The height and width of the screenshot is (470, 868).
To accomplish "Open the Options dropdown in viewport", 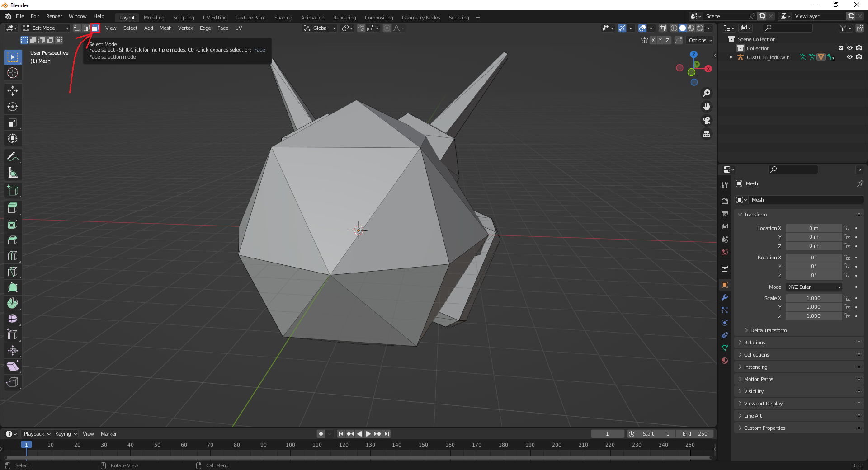I will pos(700,40).
